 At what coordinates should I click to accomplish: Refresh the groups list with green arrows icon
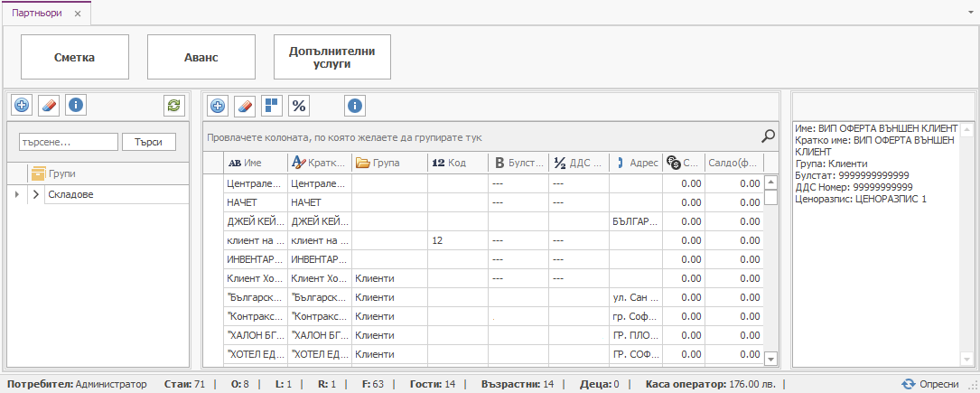click(x=173, y=106)
